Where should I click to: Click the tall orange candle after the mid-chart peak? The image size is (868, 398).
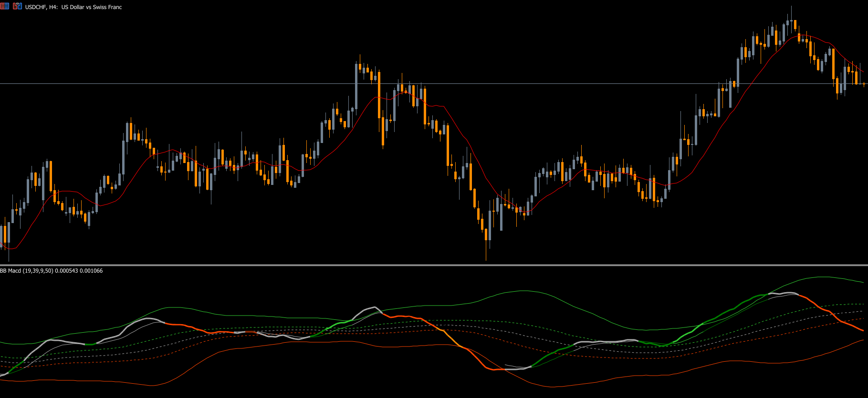pyautogui.click(x=379, y=95)
